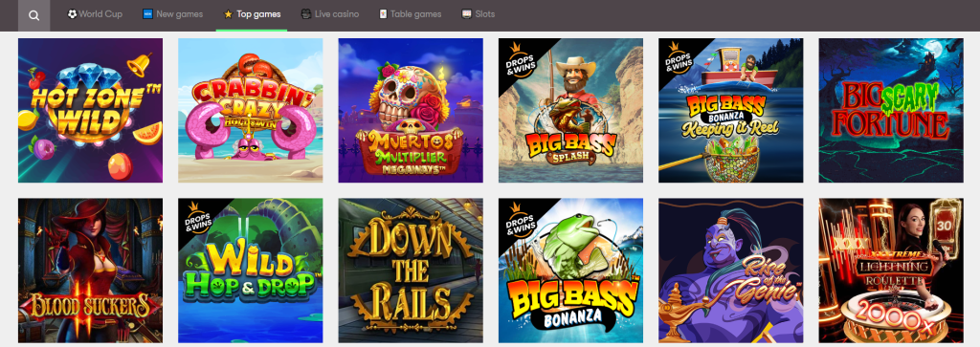Play Muertos Multiplier Megaways
Image resolution: width=980 pixels, height=347 pixels.
pyautogui.click(x=411, y=111)
